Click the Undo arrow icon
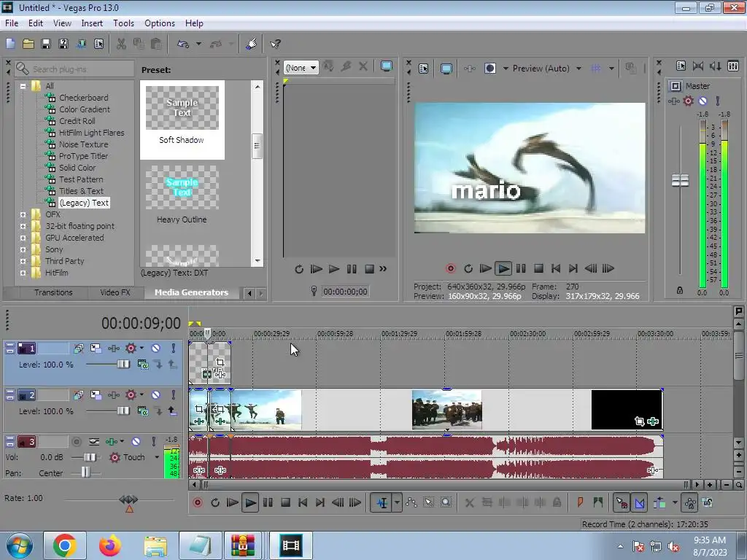 183,44
